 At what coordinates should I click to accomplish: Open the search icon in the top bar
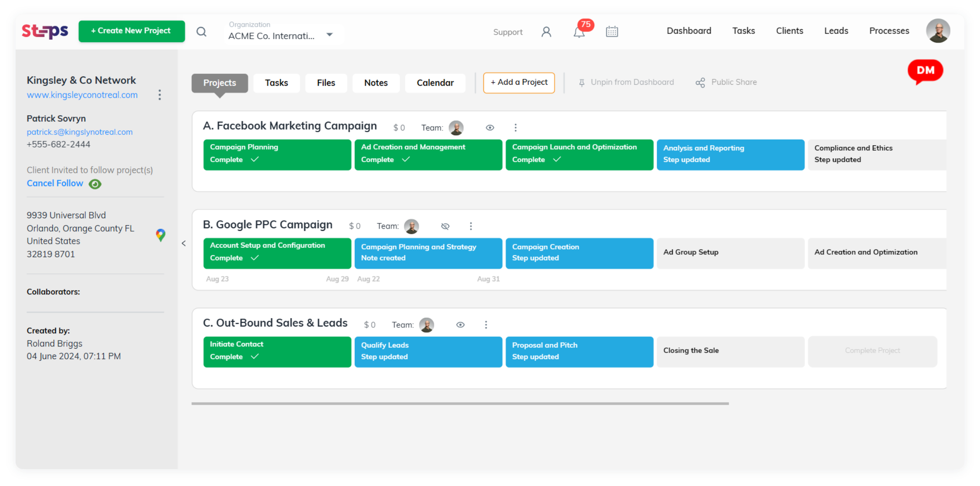(x=201, y=32)
